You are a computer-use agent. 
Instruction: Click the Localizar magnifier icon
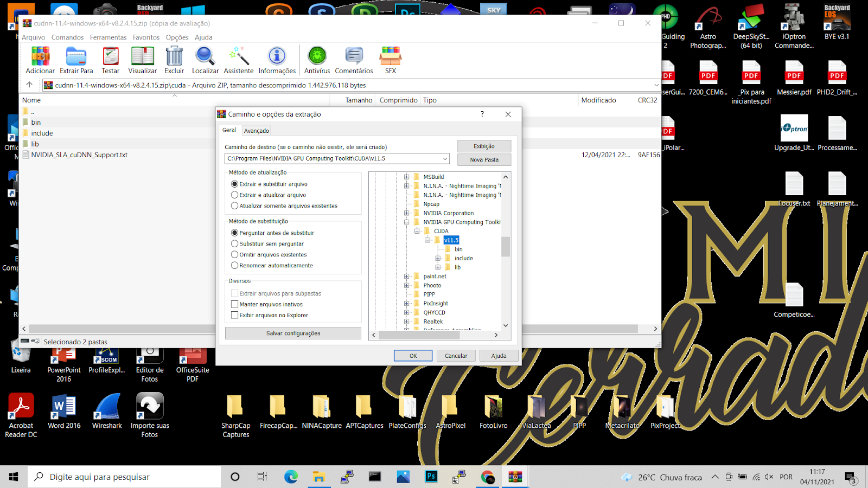(x=205, y=60)
